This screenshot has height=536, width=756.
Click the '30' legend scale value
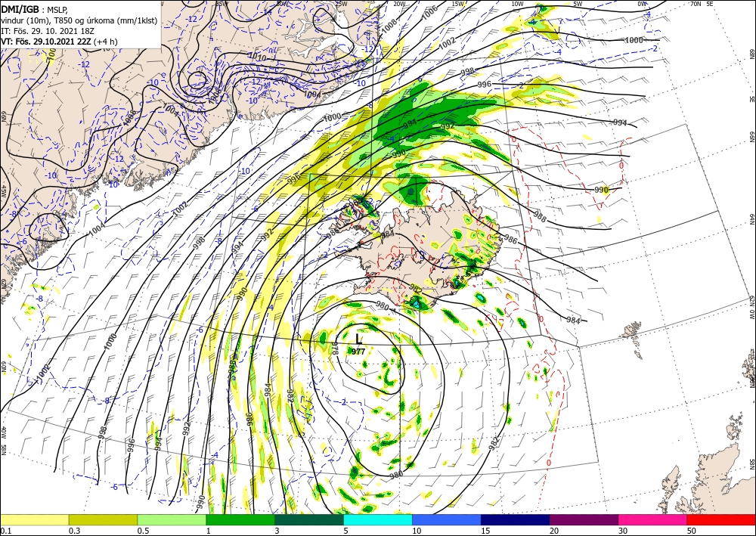coord(623,531)
